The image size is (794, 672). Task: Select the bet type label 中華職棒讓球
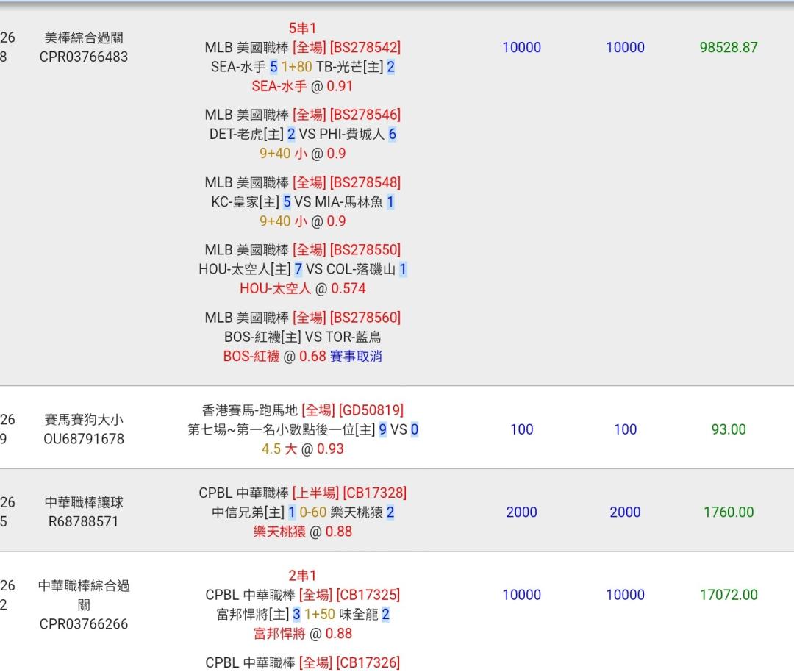pyautogui.click(x=84, y=502)
